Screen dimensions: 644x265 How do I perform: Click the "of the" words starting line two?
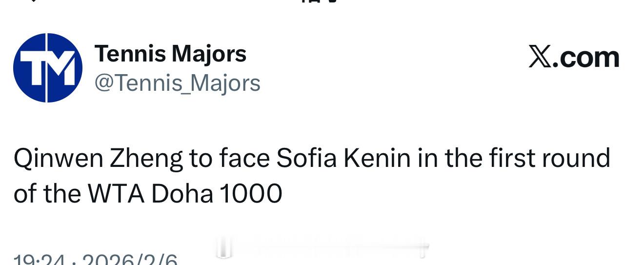tap(47, 194)
